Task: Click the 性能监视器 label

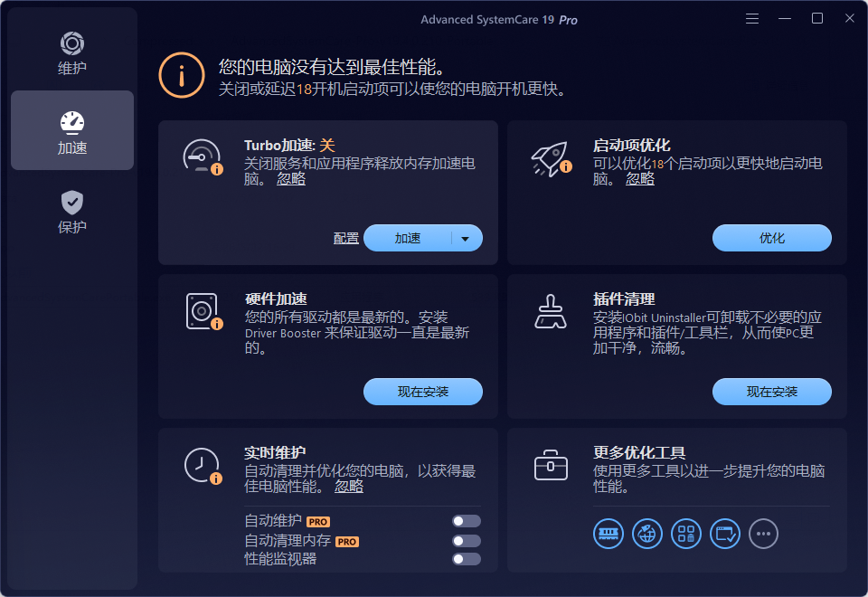Action: pyautogui.click(x=280, y=559)
